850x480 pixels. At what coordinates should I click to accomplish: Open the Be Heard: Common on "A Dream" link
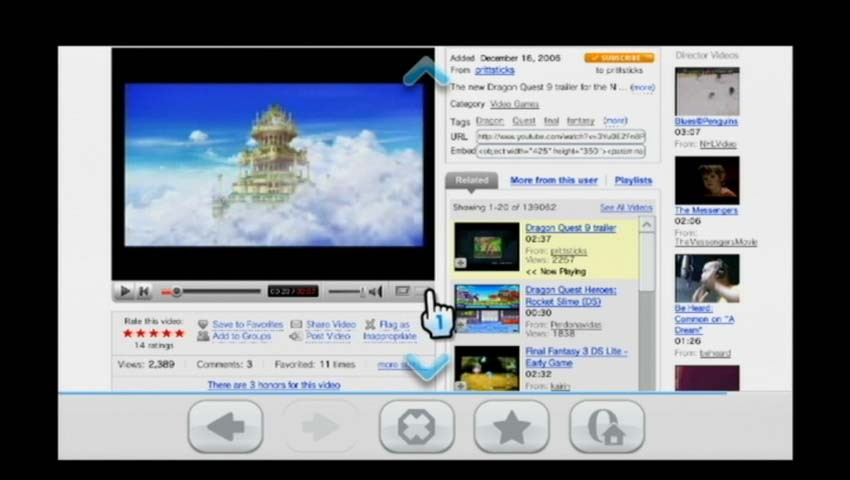704,319
